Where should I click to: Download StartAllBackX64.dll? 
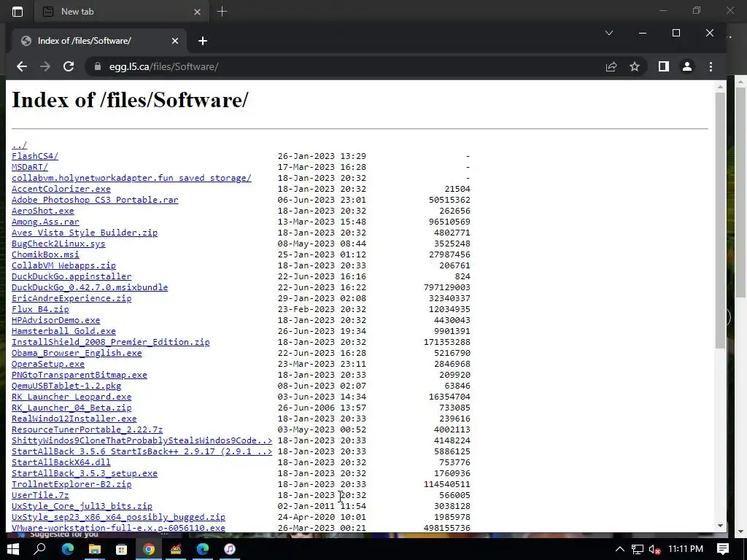61,462
